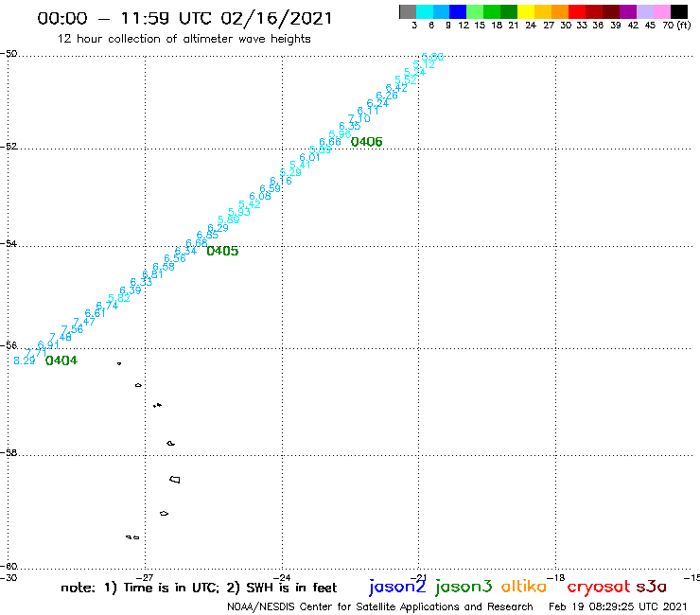Viewport: 700px width, 615px height.
Task: Select the 7.10 wave height value
Action: 359,118
